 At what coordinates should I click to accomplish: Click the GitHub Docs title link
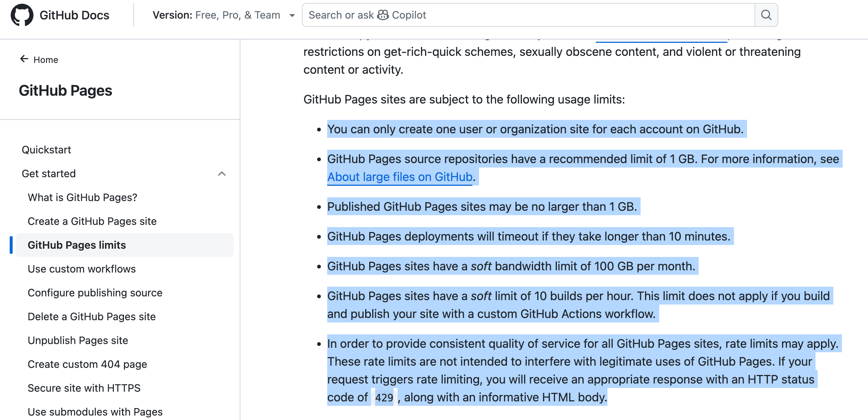[74, 15]
